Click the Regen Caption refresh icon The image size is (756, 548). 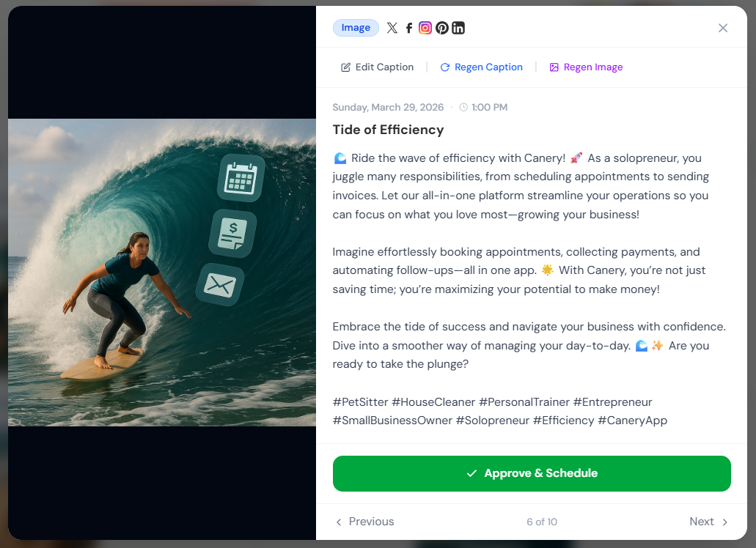coord(444,67)
